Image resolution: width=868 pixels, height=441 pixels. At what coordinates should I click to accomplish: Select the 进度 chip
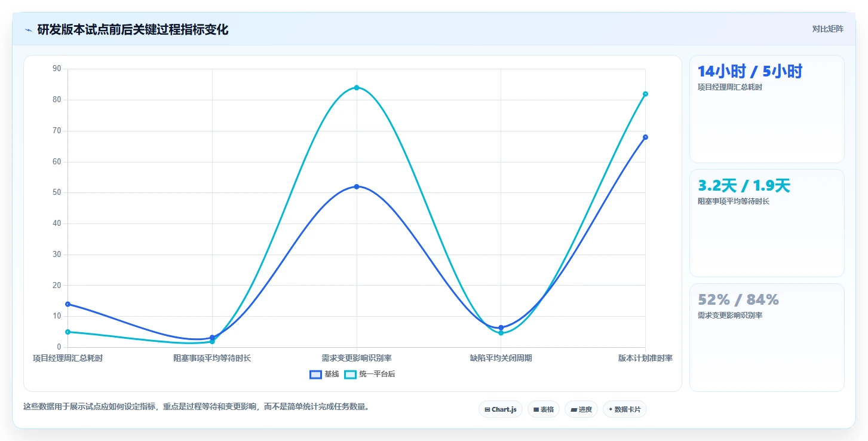[x=581, y=409]
